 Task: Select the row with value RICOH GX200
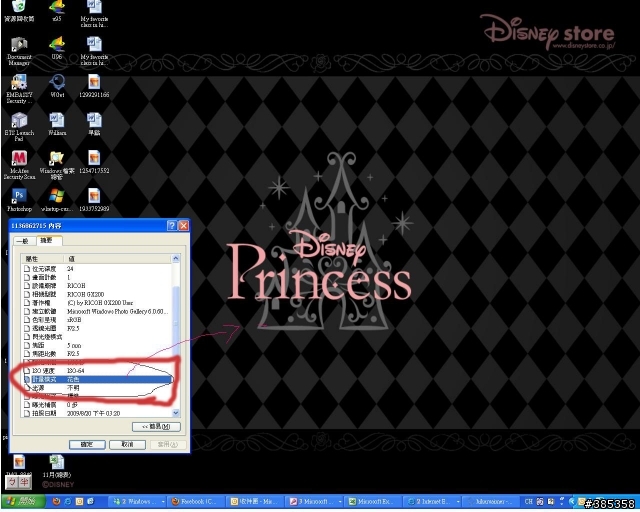pyautogui.click(x=97, y=294)
